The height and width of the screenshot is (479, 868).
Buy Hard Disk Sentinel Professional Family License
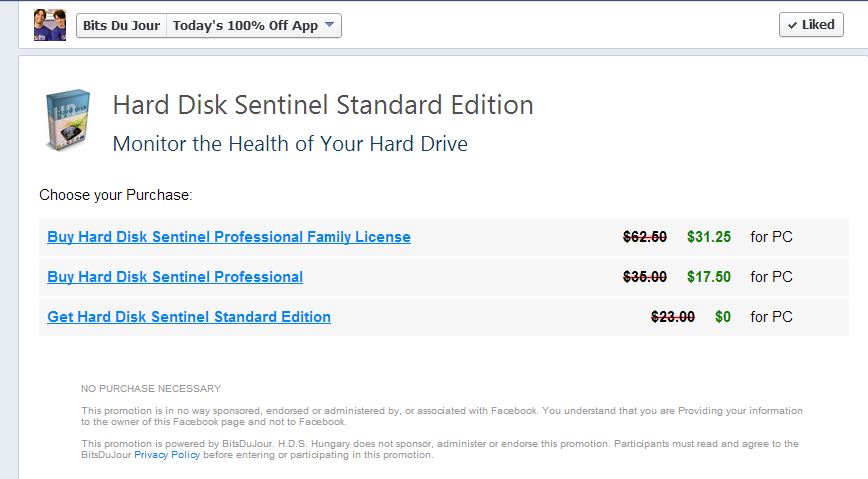pyautogui.click(x=229, y=237)
